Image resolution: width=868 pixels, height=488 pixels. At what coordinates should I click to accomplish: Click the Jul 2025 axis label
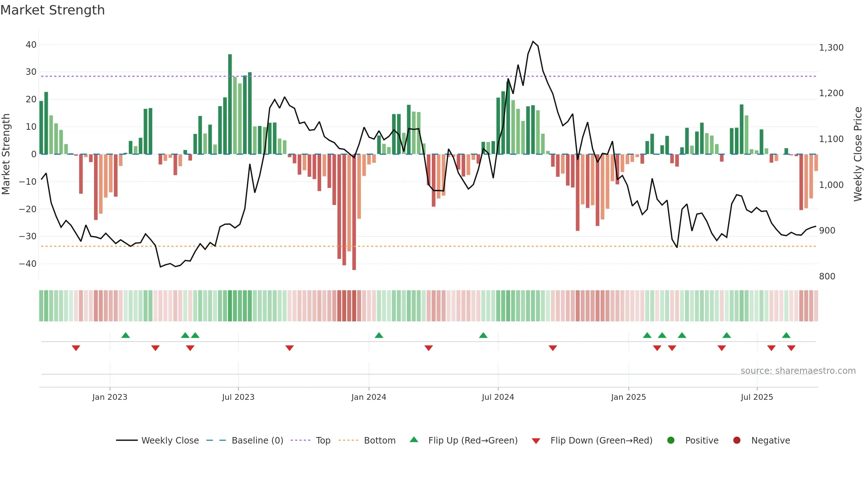(x=757, y=397)
